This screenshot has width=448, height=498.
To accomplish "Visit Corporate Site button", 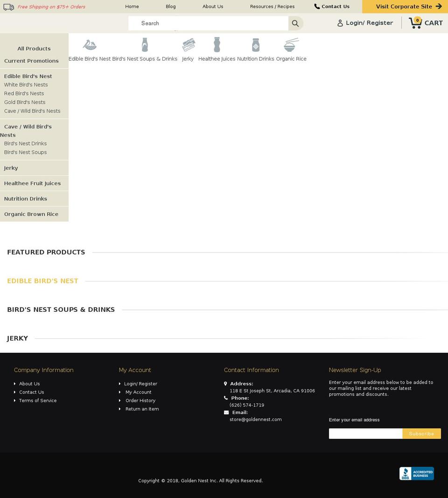I will pos(405,7).
